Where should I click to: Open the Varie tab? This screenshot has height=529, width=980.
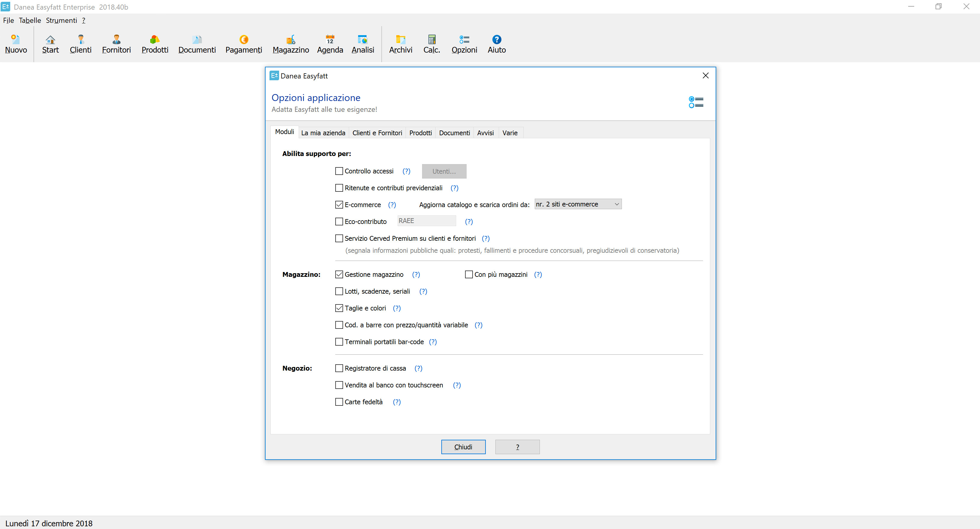(x=510, y=133)
